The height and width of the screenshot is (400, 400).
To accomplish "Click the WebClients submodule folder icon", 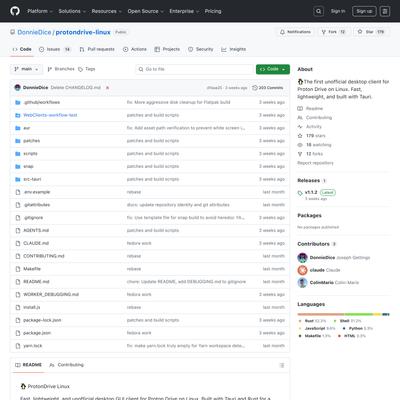I will 18,115.
